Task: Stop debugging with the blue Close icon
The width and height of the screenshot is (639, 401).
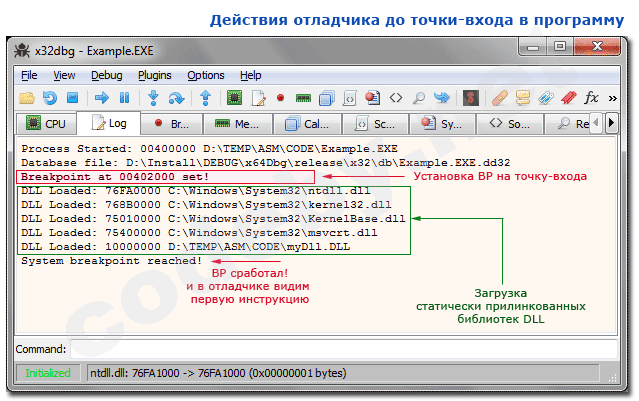Action: click(x=73, y=98)
